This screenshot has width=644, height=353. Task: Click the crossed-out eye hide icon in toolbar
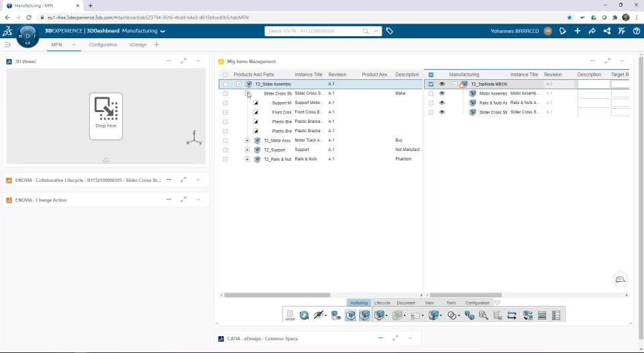(318, 315)
